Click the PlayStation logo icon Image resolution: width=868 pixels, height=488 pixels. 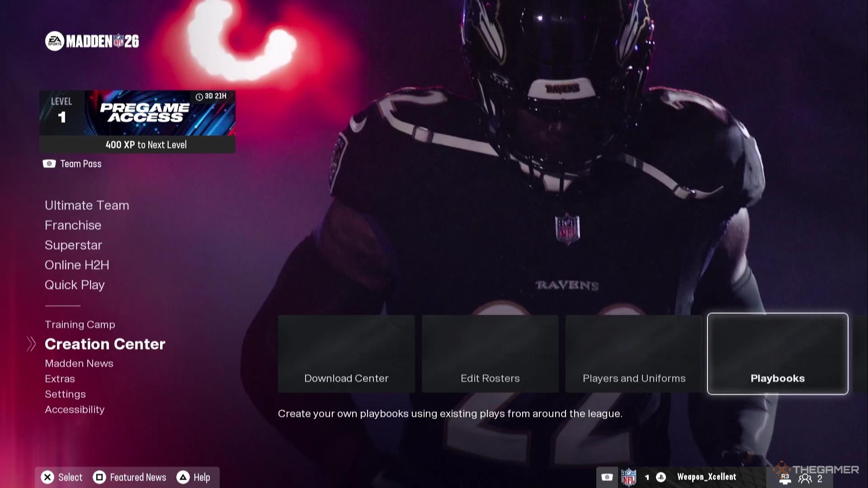click(661, 477)
